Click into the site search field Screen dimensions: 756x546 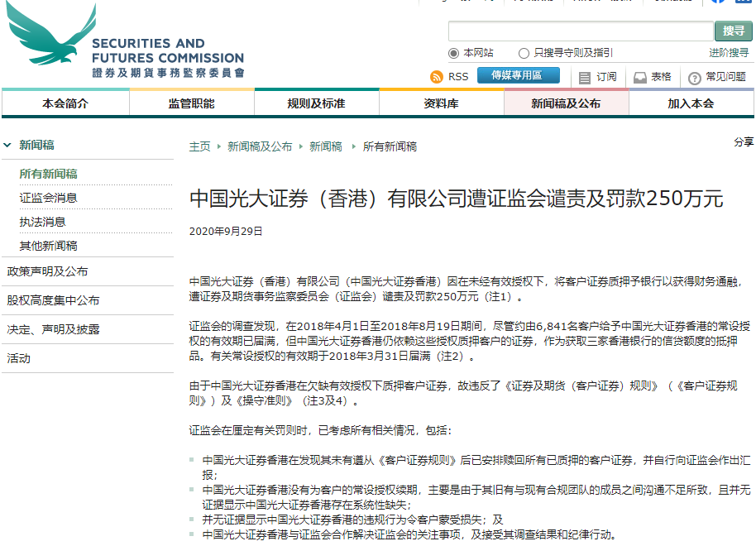[581, 31]
